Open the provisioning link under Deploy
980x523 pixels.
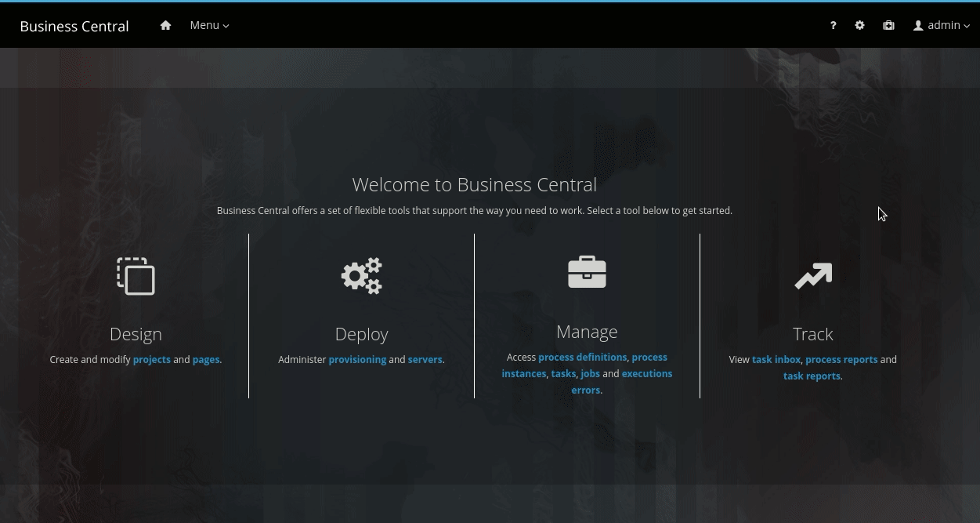point(357,359)
